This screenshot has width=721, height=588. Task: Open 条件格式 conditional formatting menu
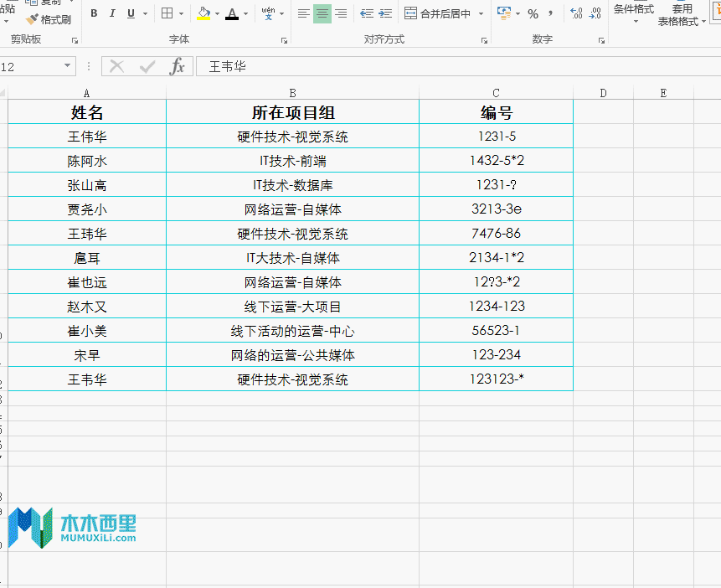tap(634, 13)
